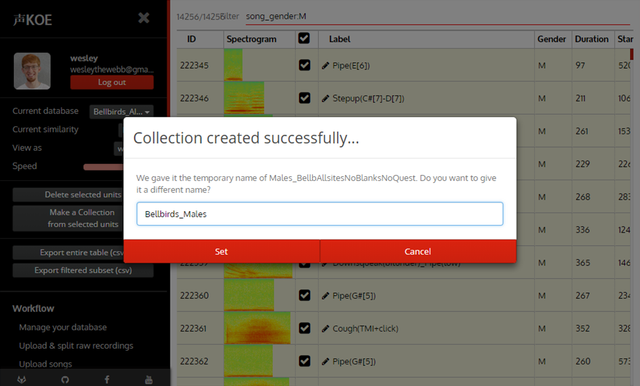This screenshot has width=640, height=386.
Task: Click the Workflow section heading
Action: pyautogui.click(x=33, y=308)
